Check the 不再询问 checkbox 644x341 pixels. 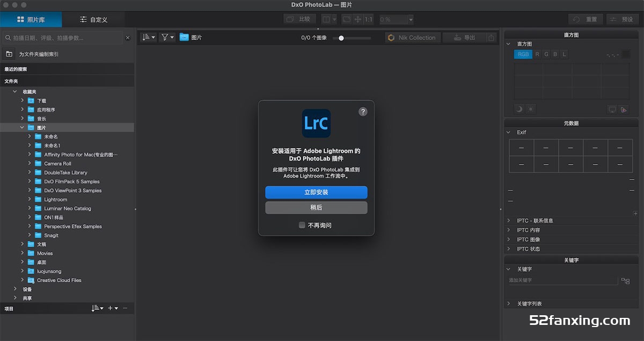302,225
